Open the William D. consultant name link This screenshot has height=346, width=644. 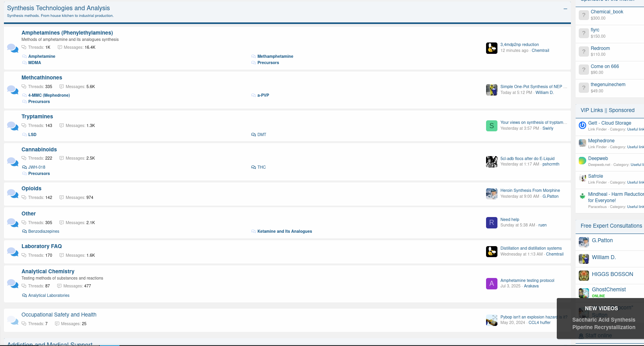604,257
